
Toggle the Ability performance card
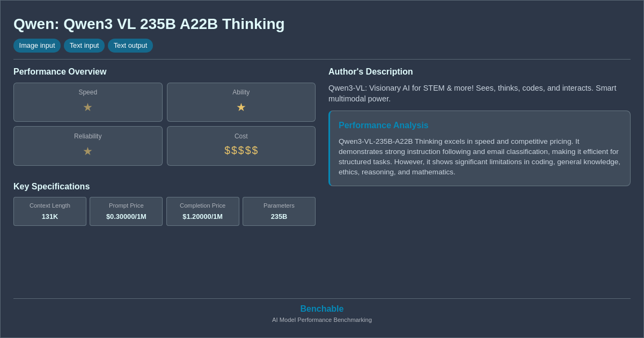click(241, 102)
